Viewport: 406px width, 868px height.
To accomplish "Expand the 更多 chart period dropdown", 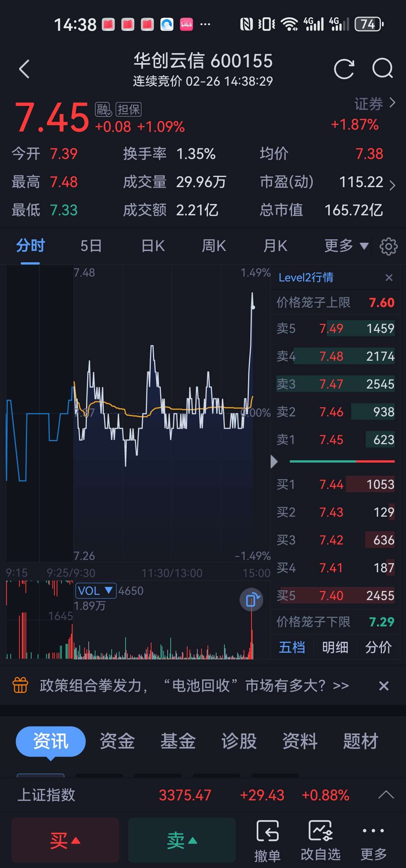I will point(346,246).
